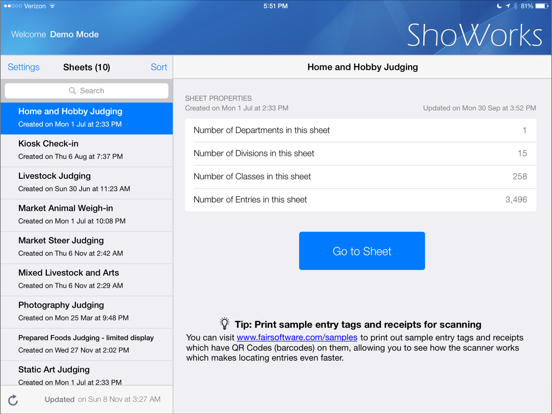The image size is (552, 414).
Task: Select Livestock Judging sheet
Action: click(87, 183)
